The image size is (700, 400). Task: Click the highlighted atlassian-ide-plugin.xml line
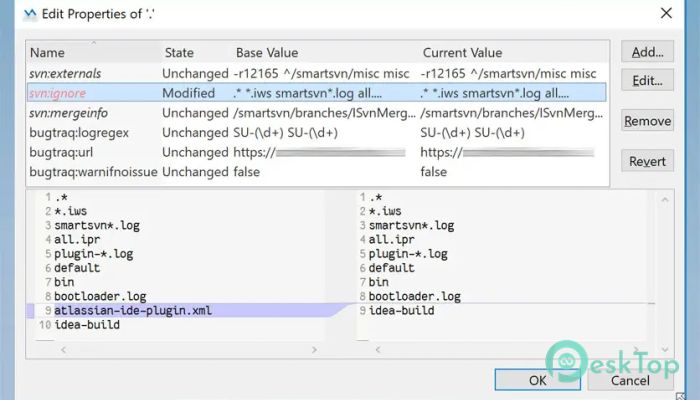click(x=133, y=310)
